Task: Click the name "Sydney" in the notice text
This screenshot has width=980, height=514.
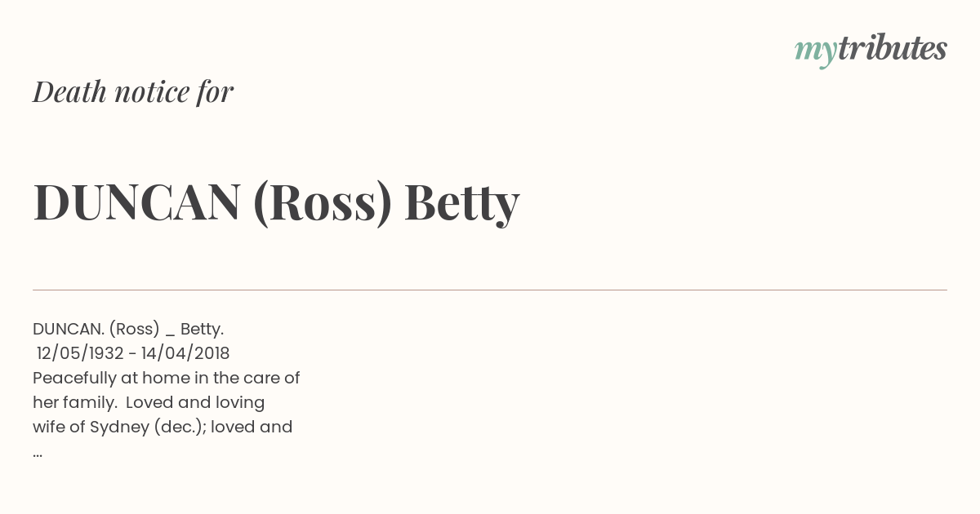Action: pos(119,428)
